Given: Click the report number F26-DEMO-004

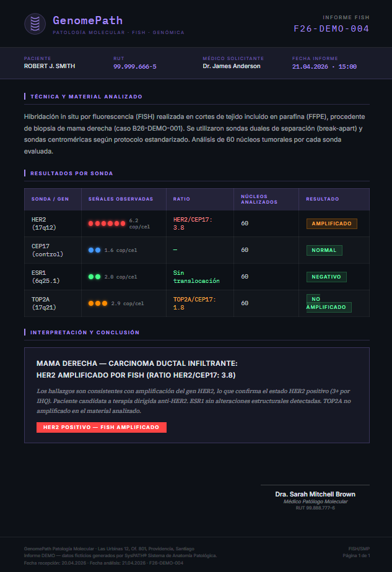Looking at the screenshot, I should (x=331, y=28).
